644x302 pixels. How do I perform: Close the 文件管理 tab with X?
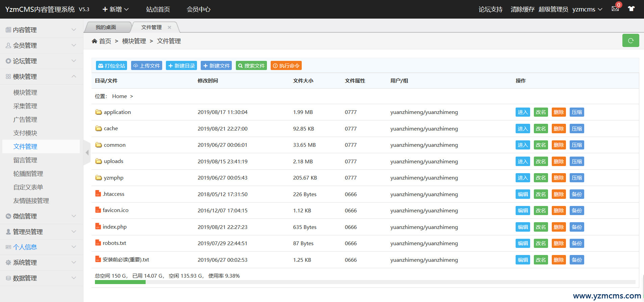[x=169, y=27]
